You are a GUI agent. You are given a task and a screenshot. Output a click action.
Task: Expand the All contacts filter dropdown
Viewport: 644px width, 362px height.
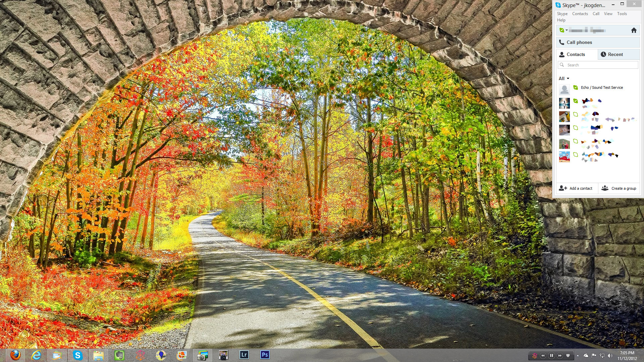click(x=568, y=78)
